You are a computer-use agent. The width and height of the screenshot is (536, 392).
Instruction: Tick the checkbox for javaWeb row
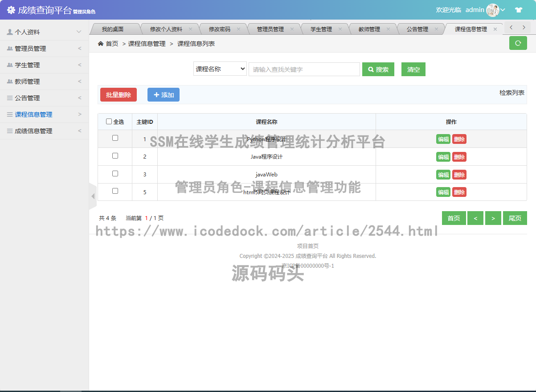click(115, 174)
